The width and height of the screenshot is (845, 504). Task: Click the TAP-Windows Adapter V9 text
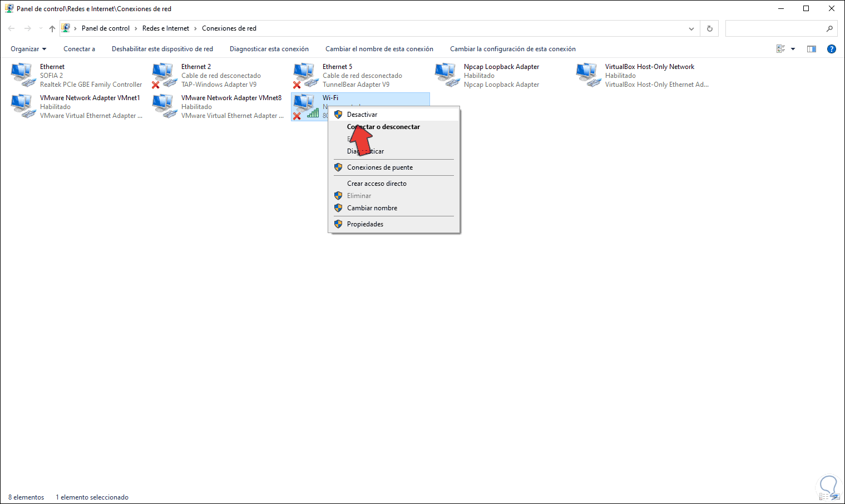point(219,85)
